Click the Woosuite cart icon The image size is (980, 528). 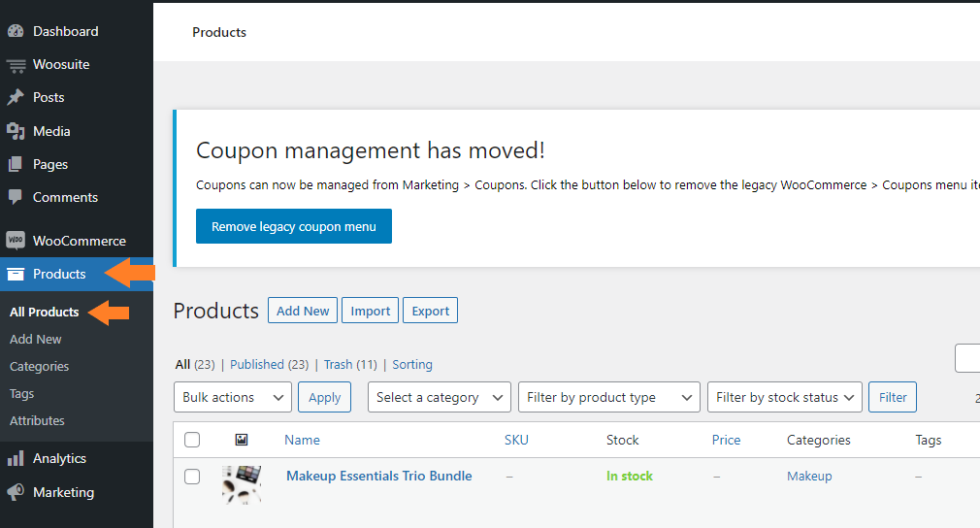16,65
